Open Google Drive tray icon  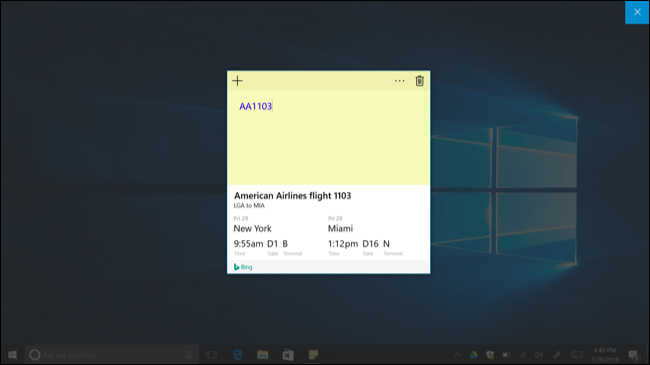pos(473,355)
